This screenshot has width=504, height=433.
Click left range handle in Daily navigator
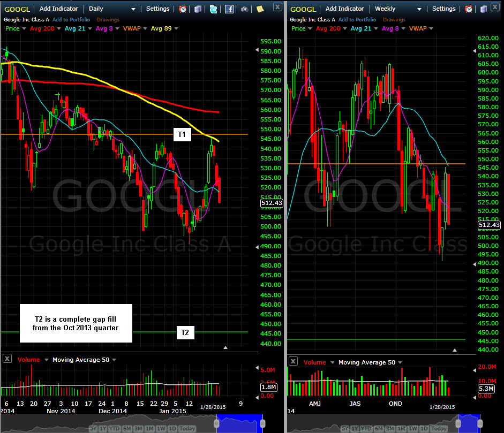tap(216, 424)
